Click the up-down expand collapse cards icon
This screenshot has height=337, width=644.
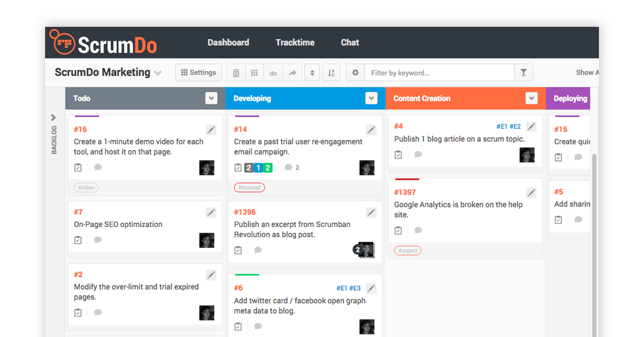(x=312, y=73)
